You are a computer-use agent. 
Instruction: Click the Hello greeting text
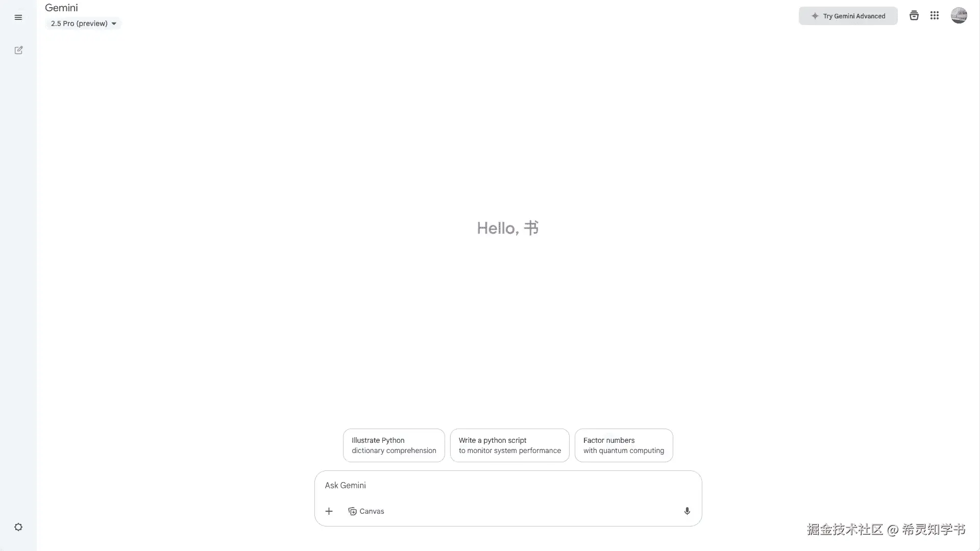[x=507, y=228]
